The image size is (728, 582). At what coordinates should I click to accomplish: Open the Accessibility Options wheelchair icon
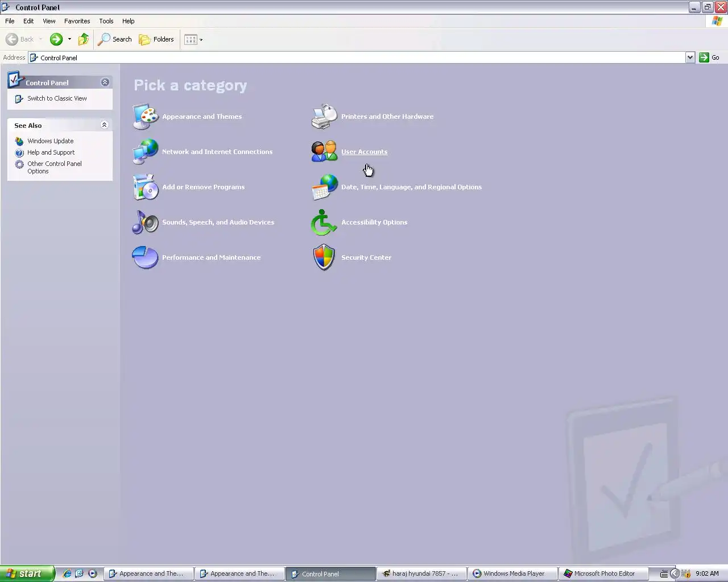[325, 222]
